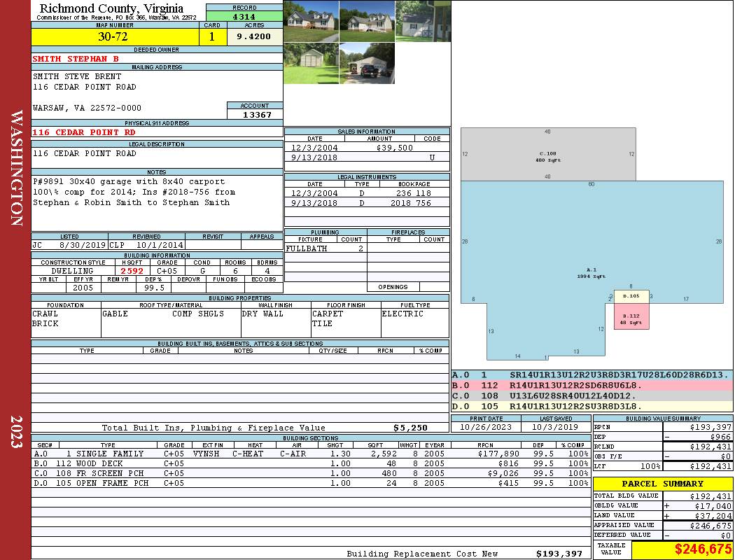Click the yellow PARCEL SUMMARY header
The image size is (735, 560).
coord(662,484)
